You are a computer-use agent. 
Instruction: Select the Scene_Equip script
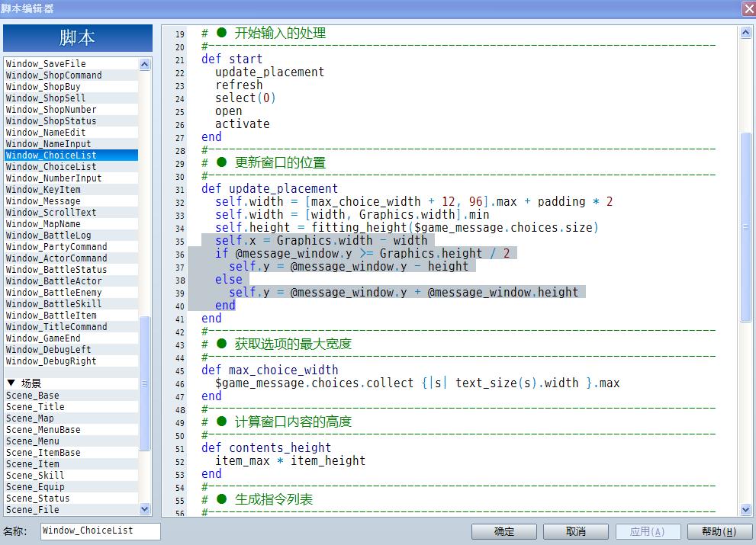72,487
